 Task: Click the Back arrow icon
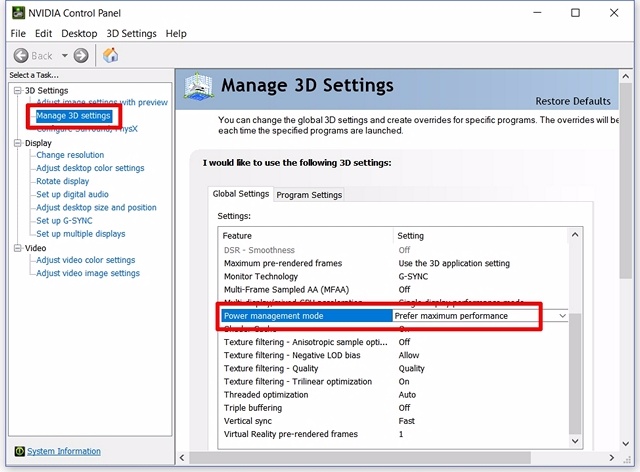tap(21, 55)
